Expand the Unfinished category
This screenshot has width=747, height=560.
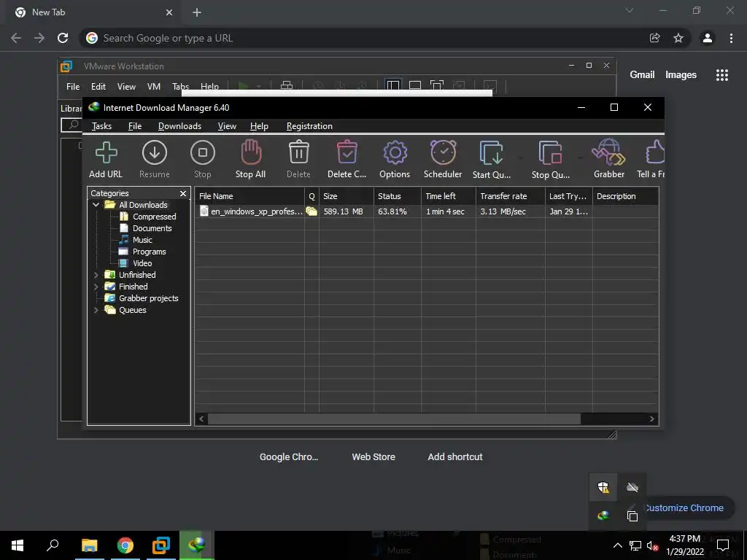[x=96, y=275]
